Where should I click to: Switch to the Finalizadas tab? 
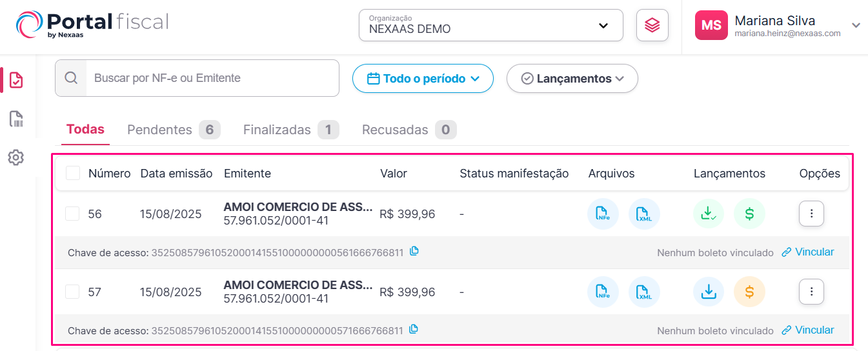click(291, 130)
